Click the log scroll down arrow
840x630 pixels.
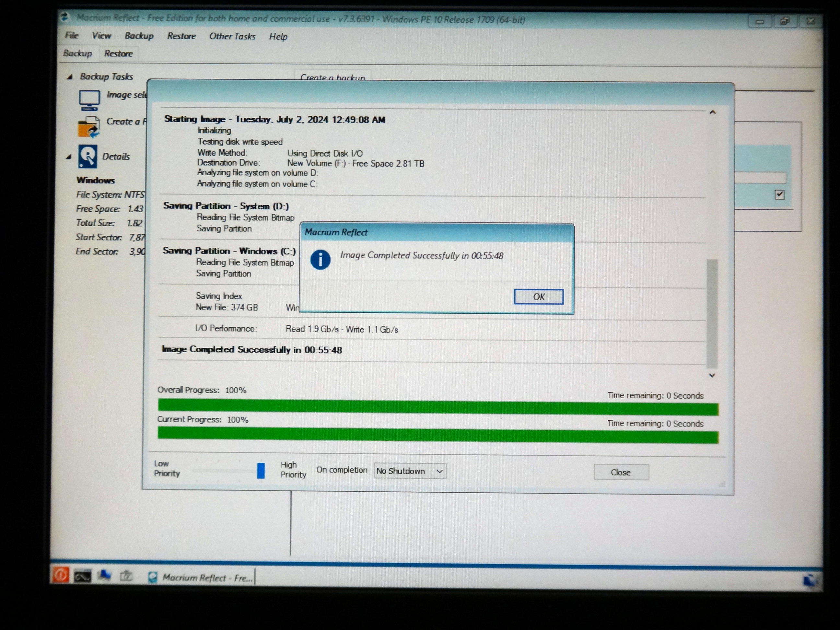[x=712, y=375]
